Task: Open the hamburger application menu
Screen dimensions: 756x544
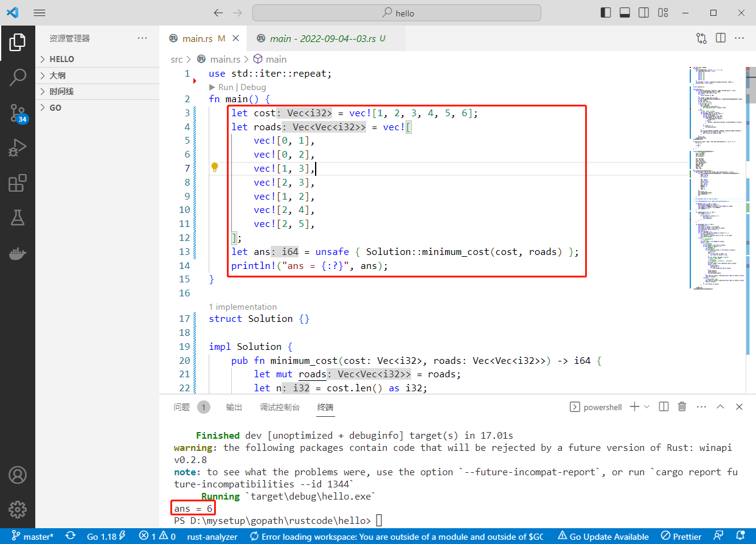Action: coord(39,13)
